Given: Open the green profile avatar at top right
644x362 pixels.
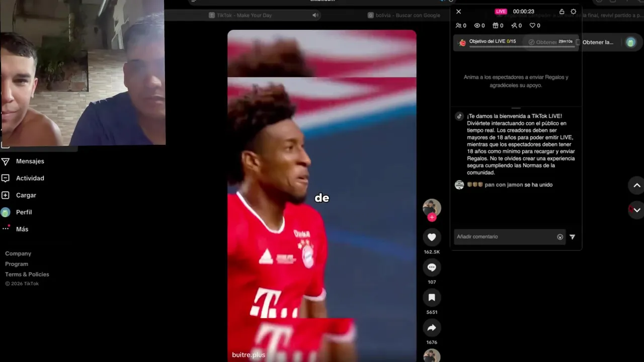Looking at the screenshot, I should pyautogui.click(x=630, y=42).
